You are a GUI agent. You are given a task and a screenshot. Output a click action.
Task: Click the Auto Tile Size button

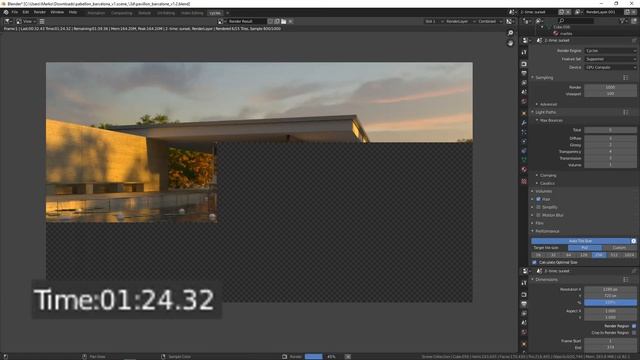pos(580,241)
